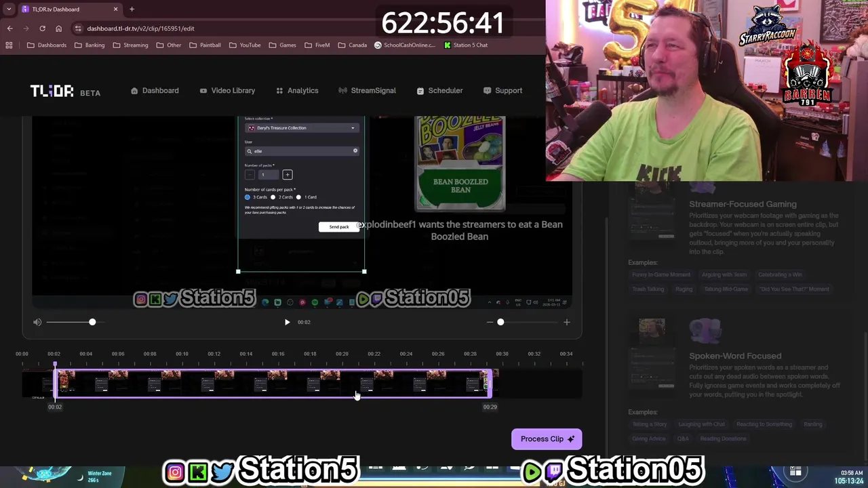Play the clip preview
The image size is (868, 488).
point(287,323)
